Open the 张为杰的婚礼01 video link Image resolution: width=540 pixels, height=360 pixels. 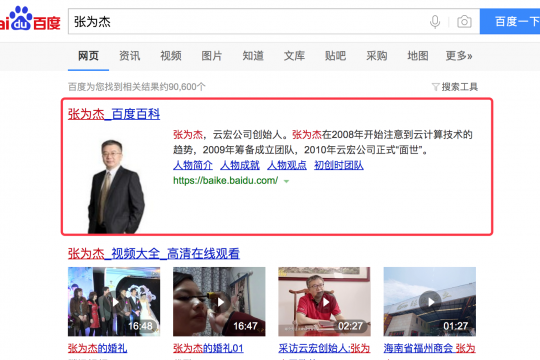click(208, 348)
